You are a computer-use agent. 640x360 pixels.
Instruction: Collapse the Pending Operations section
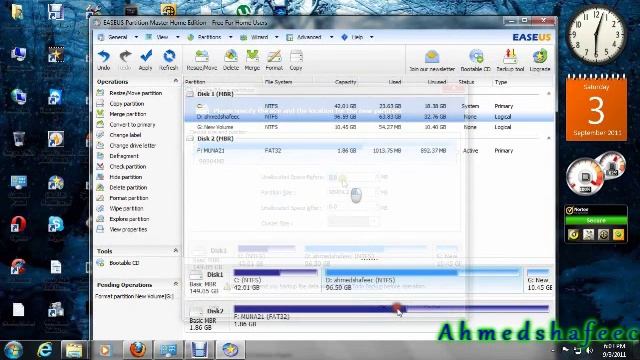[176, 284]
